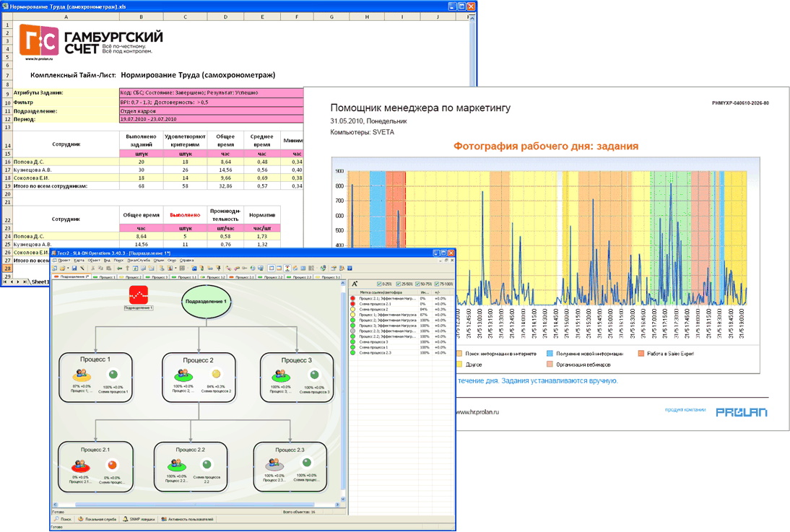Click the up arrow icon in SLA-ON toolbar
The width and height of the screenshot is (790, 532).
pos(128,269)
